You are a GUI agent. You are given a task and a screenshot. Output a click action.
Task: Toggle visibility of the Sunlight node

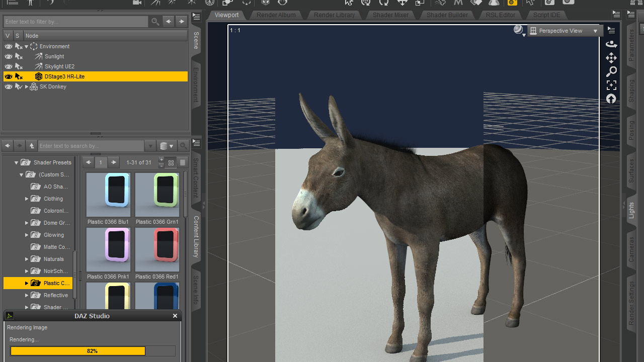9,56
